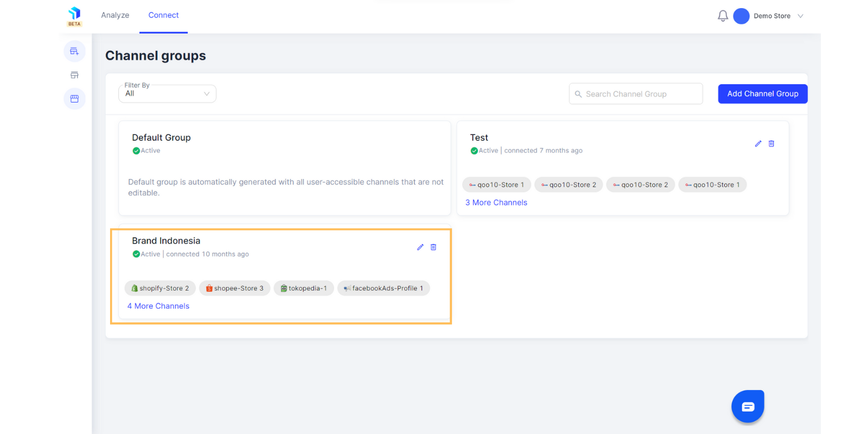868x434 pixels.
Task: Select the facebookAds-Profile 1 chip
Action: tap(384, 288)
